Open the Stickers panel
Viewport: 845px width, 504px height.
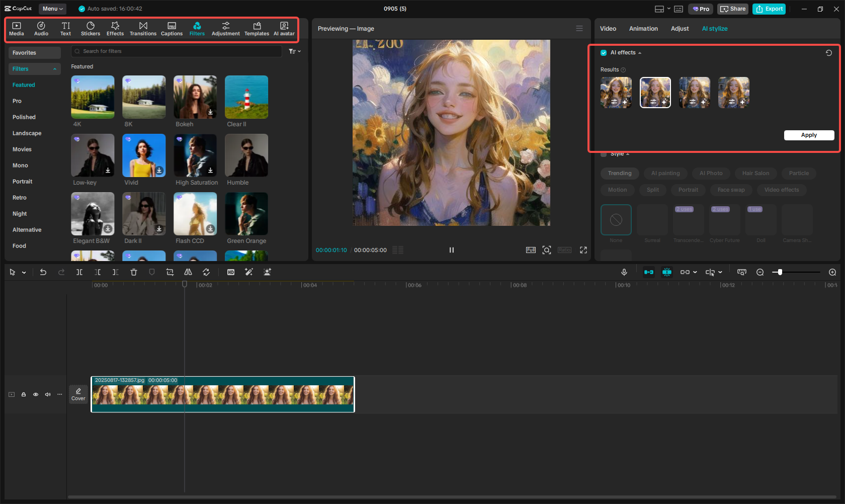click(x=91, y=29)
